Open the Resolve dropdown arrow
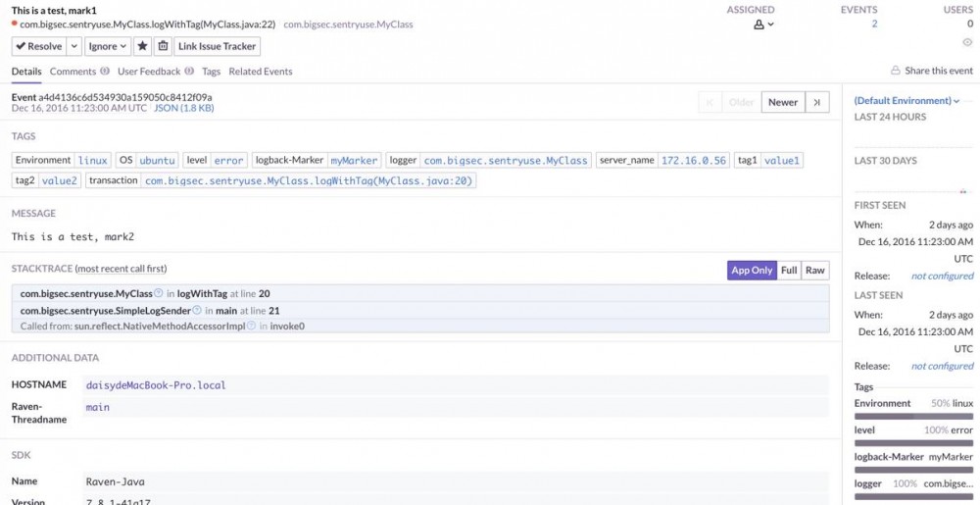Viewport: 980px width, 505px height. coord(73,46)
